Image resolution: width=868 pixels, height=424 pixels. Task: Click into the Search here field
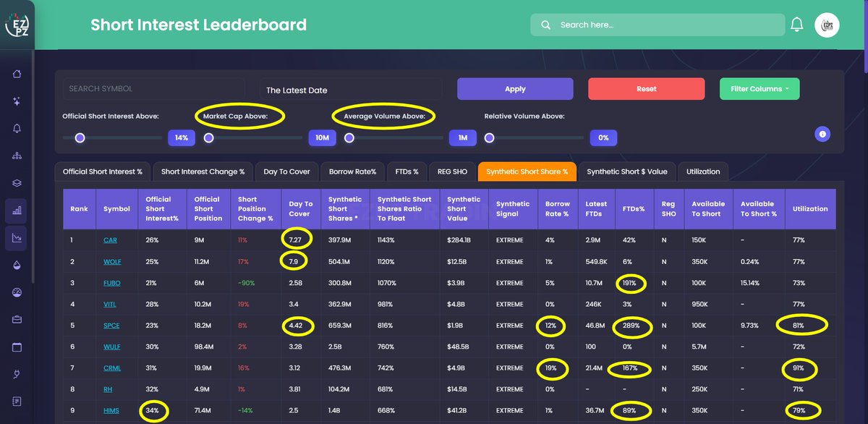[x=658, y=25]
